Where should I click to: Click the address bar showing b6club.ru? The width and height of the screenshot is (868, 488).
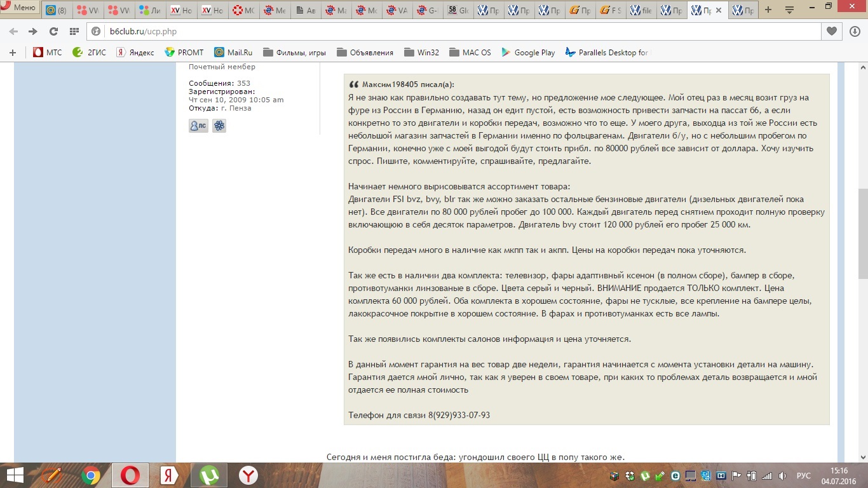(445, 31)
